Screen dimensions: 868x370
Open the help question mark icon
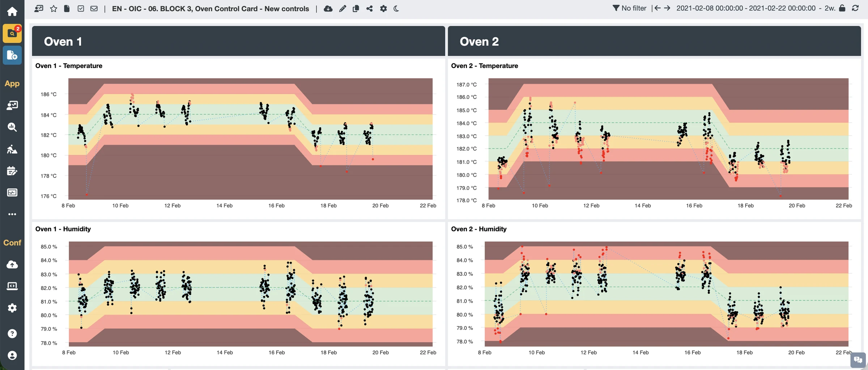[x=12, y=333]
